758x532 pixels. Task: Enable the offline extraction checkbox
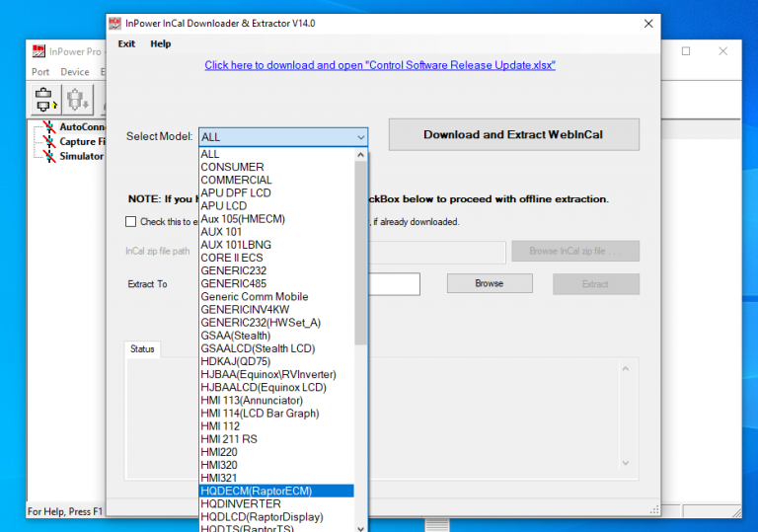(x=130, y=221)
